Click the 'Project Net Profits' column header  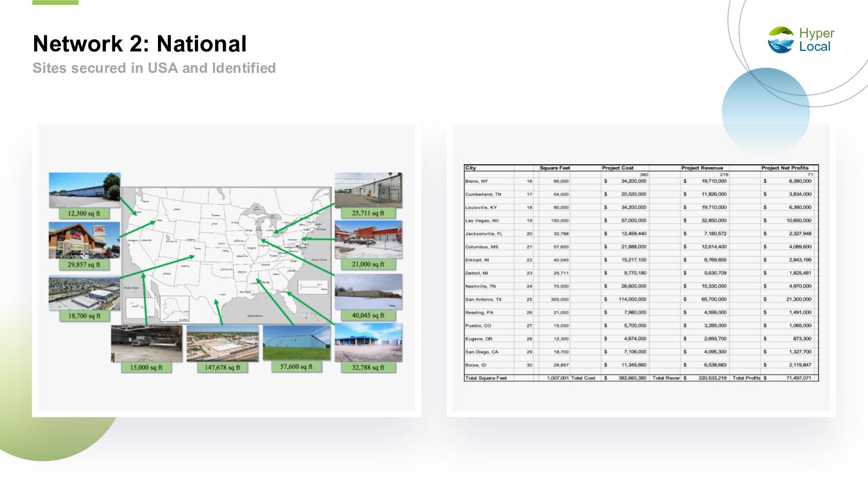point(785,168)
